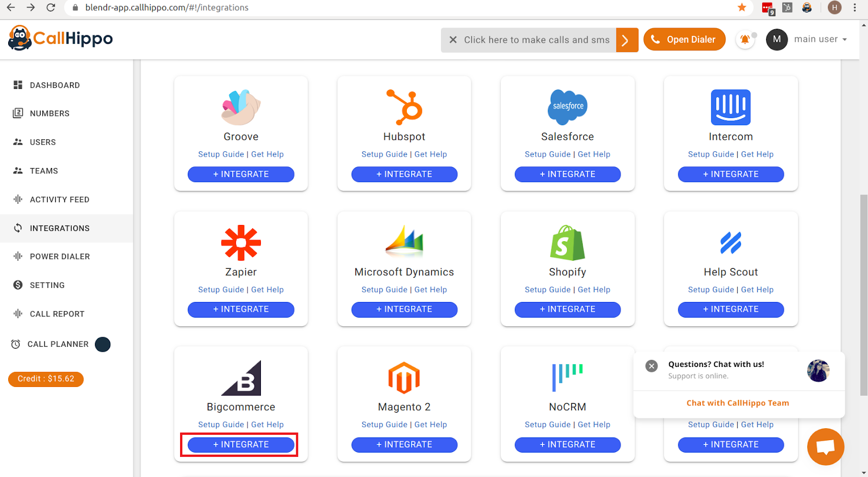Go back in browser
Image resolution: width=868 pixels, height=477 pixels.
tap(11, 8)
